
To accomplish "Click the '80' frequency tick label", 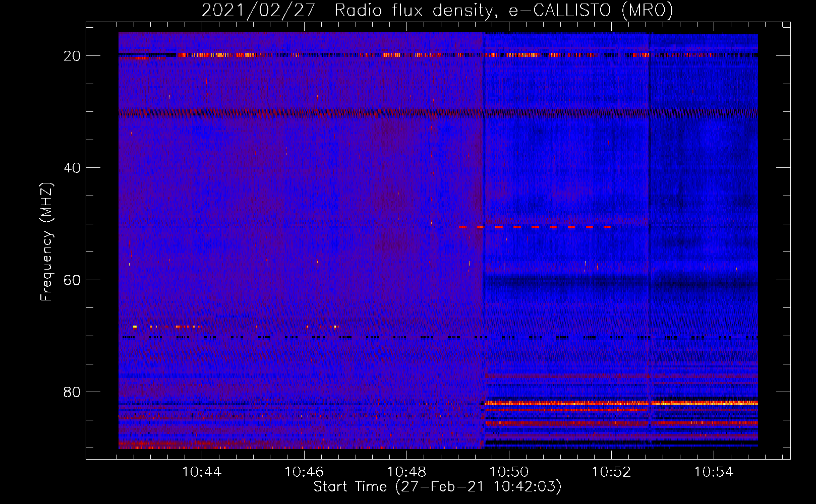I will (73, 392).
